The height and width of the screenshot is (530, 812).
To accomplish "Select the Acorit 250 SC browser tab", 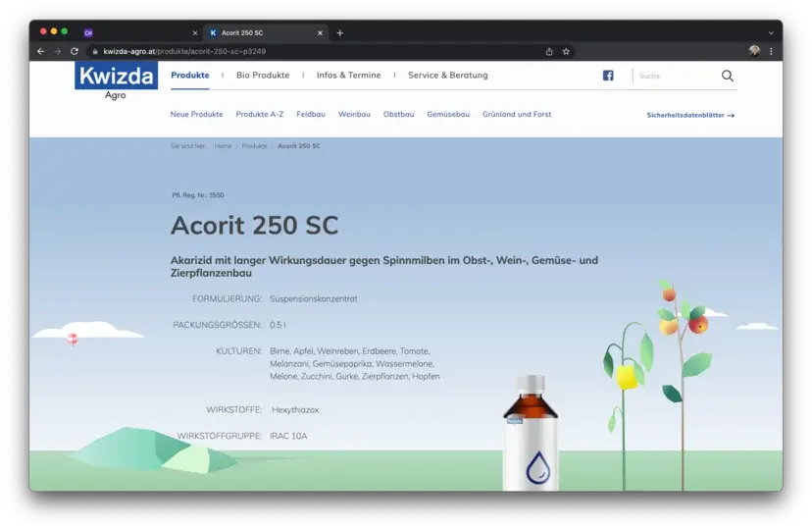I will (266, 32).
